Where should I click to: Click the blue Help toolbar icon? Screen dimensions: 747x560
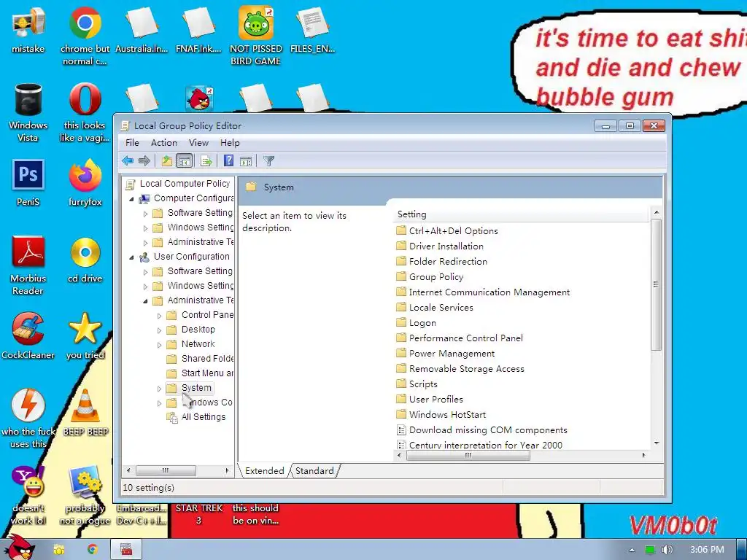click(228, 161)
